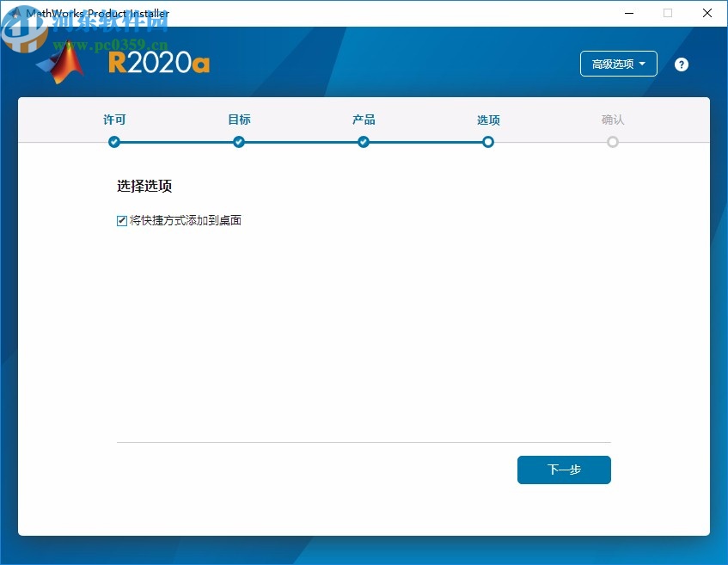Click the 目标 step checkmark circle

coord(238,142)
